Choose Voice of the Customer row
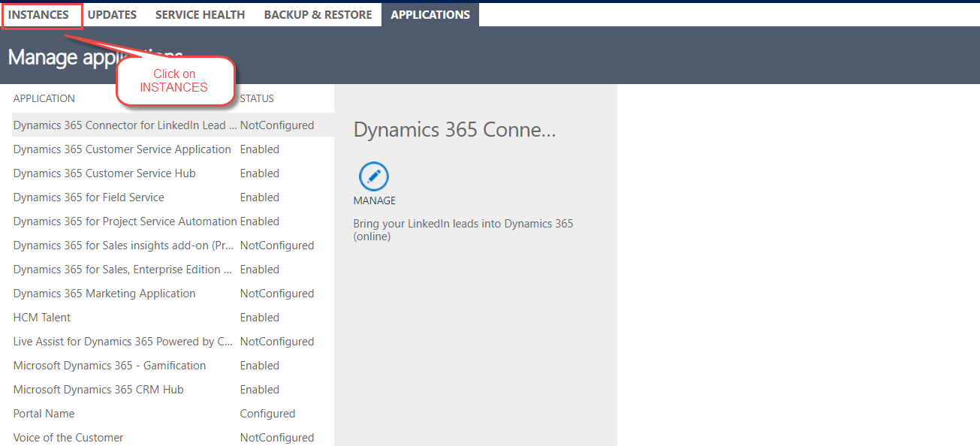This screenshot has height=446, width=980. tap(173, 438)
